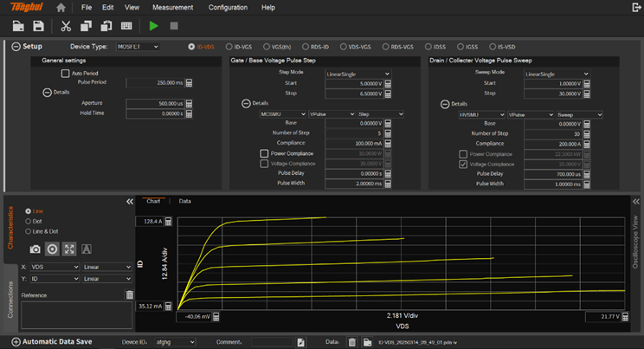Open the Device Type MOSFET dropdown
The image size is (644, 349).
(138, 47)
